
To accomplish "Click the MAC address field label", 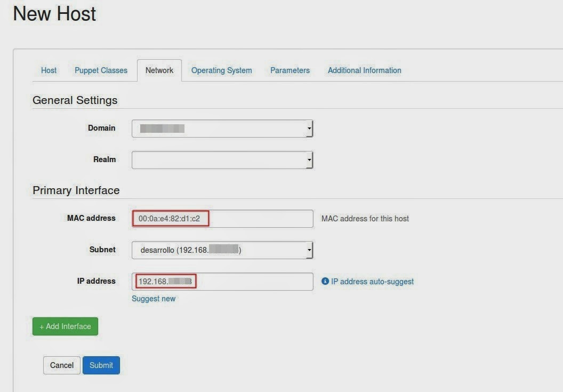I will pyautogui.click(x=91, y=218).
